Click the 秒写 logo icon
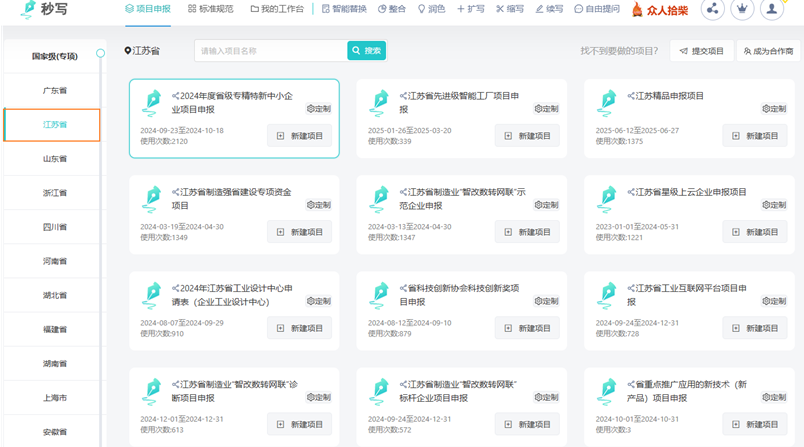The image size is (804, 447). 28,9
